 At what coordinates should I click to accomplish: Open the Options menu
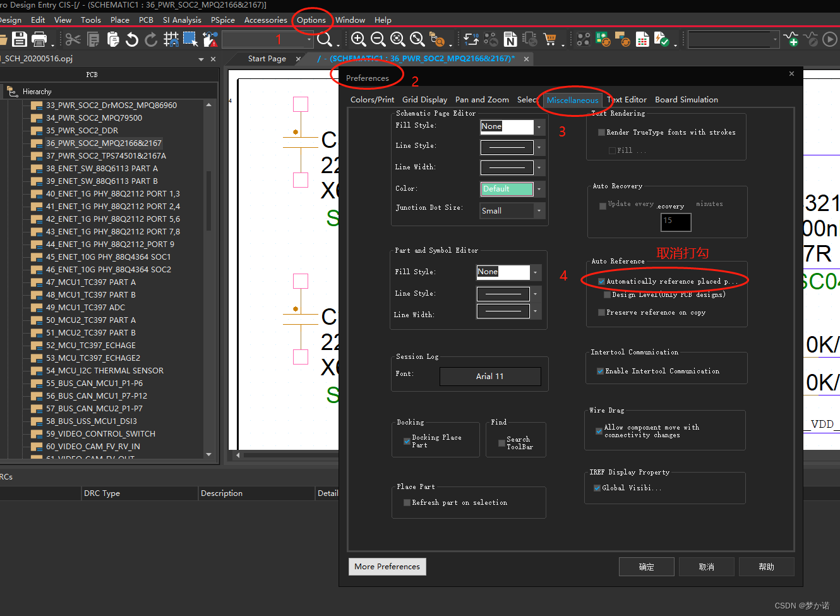(312, 20)
